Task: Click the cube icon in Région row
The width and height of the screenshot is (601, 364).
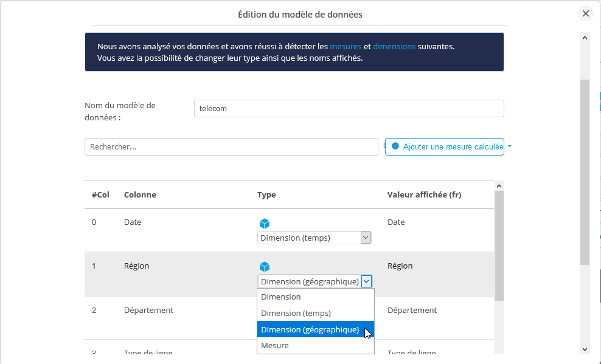Action: coord(265,266)
